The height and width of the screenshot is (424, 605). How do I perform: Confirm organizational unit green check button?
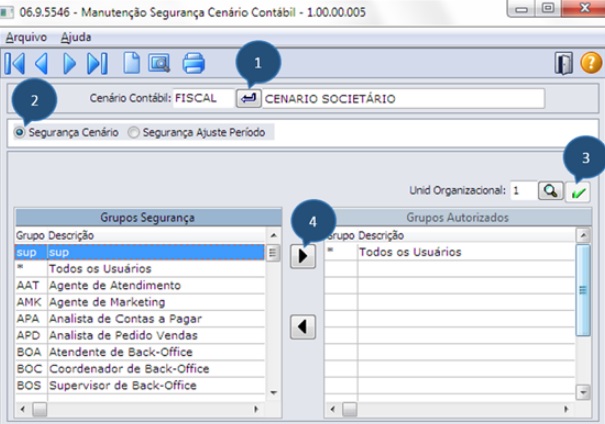578,192
